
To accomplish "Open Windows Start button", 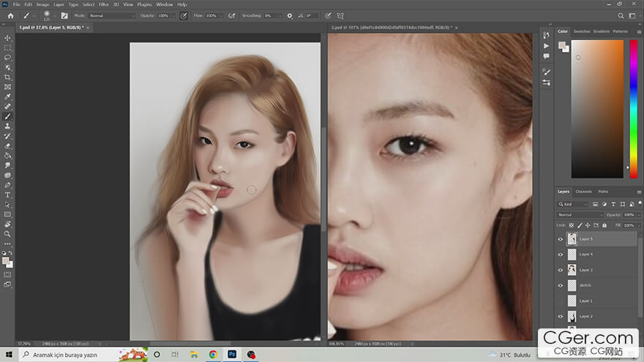I will click(x=9, y=355).
